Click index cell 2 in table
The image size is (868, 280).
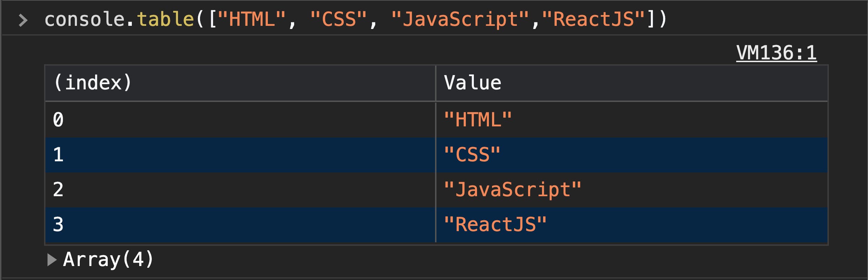[x=240, y=190]
